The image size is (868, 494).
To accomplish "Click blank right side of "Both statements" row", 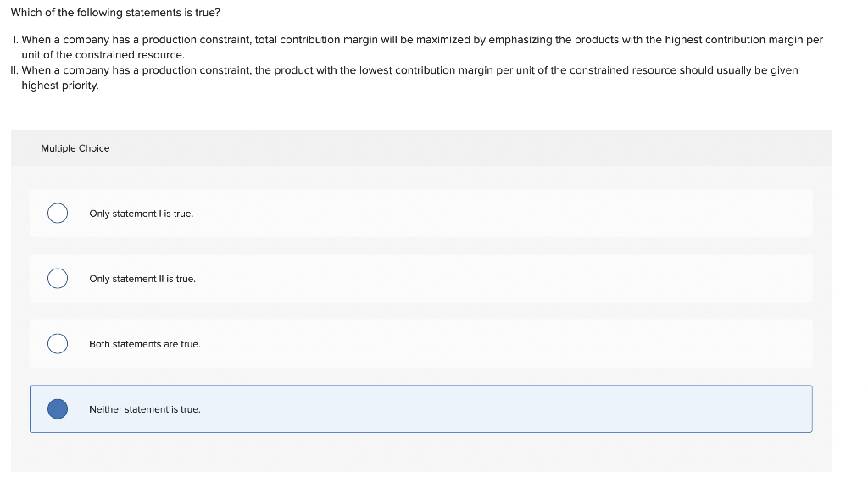I will (x=593, y=344).
